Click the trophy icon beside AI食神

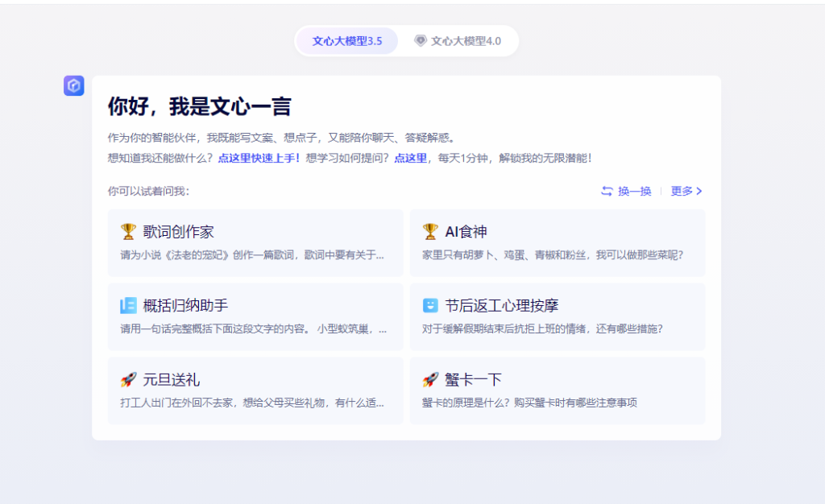tap(430, 232)
